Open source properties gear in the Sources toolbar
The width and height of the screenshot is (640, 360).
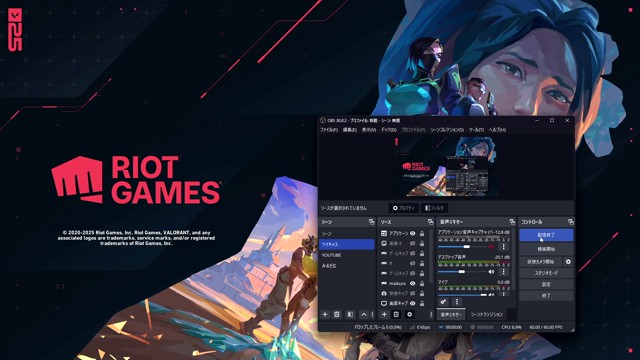[x=409, y=314]
